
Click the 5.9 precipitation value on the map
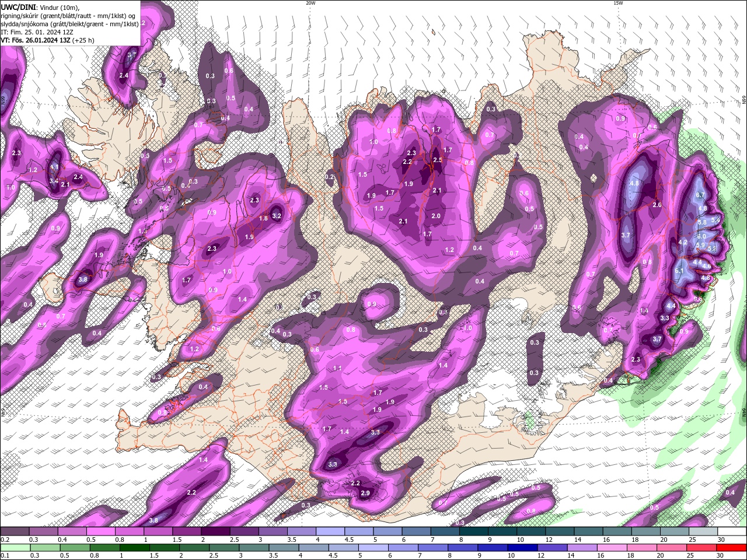tap(700, 245)
